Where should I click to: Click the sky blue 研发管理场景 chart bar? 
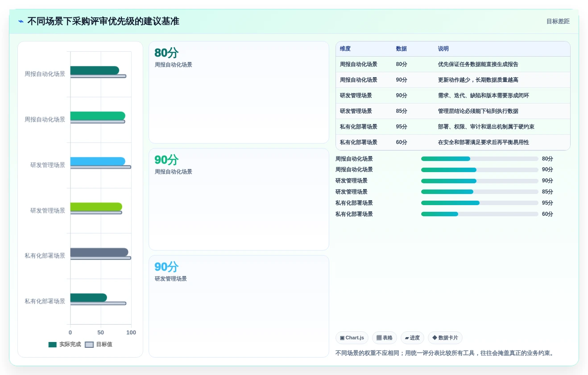tap(98, 161)
